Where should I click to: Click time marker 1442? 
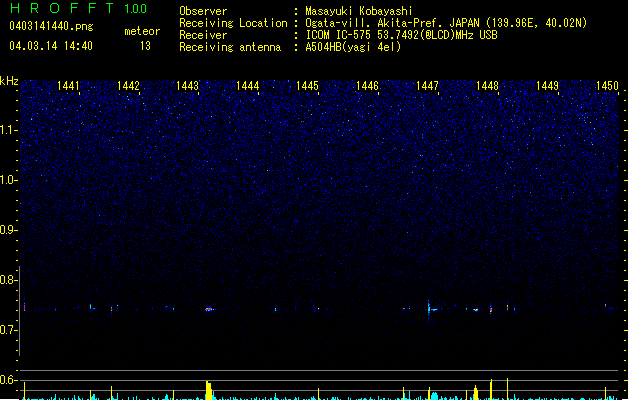(x=128, y=85)
